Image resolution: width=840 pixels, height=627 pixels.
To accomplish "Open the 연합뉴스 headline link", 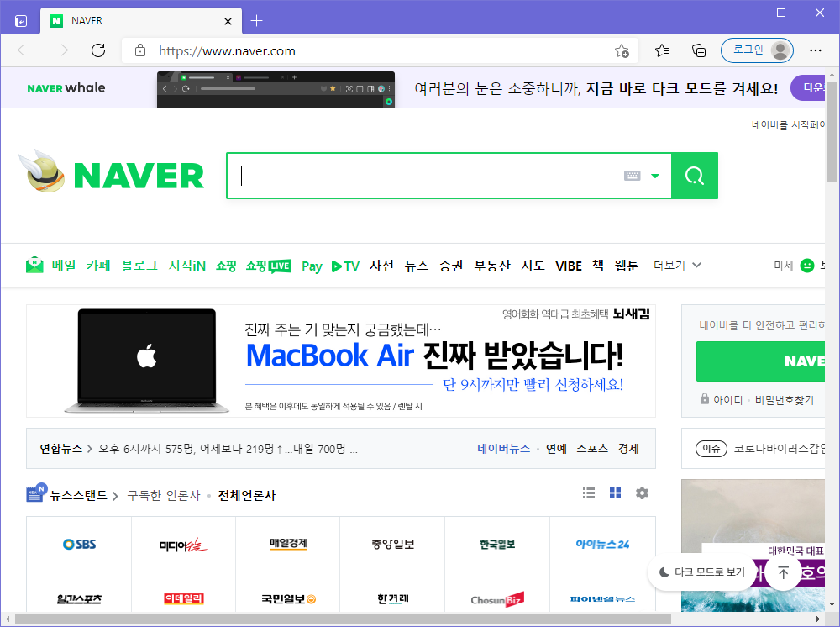I will 228,449.
